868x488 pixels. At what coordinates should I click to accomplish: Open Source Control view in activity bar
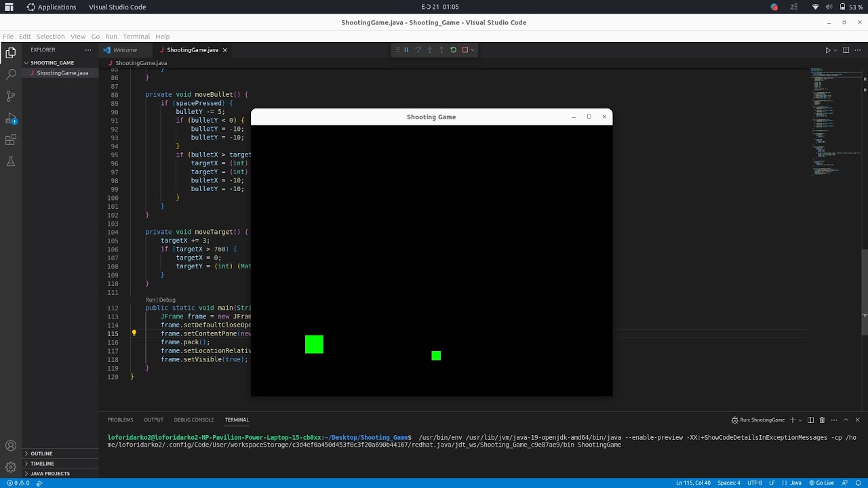click(11, 96)
